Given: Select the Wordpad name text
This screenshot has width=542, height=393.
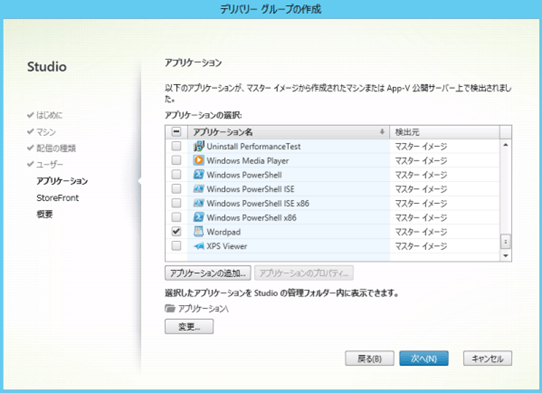Looking at the screenshot, I should [x=223, y=232].
